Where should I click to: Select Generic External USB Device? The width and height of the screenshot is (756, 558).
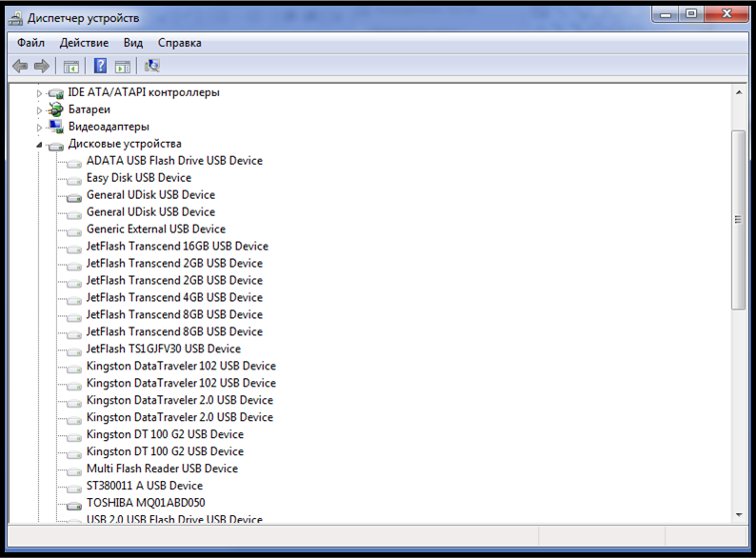pyautogui.click(x=156, y=229)
